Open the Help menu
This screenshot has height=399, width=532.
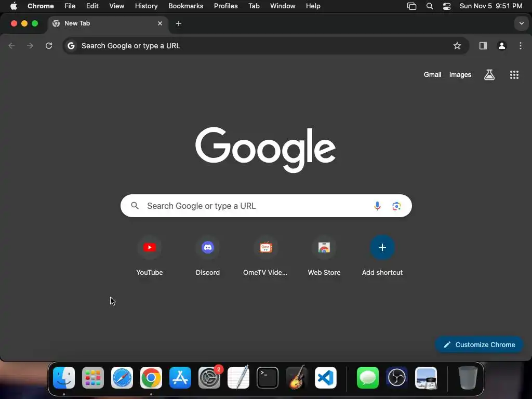pos(313,6)
